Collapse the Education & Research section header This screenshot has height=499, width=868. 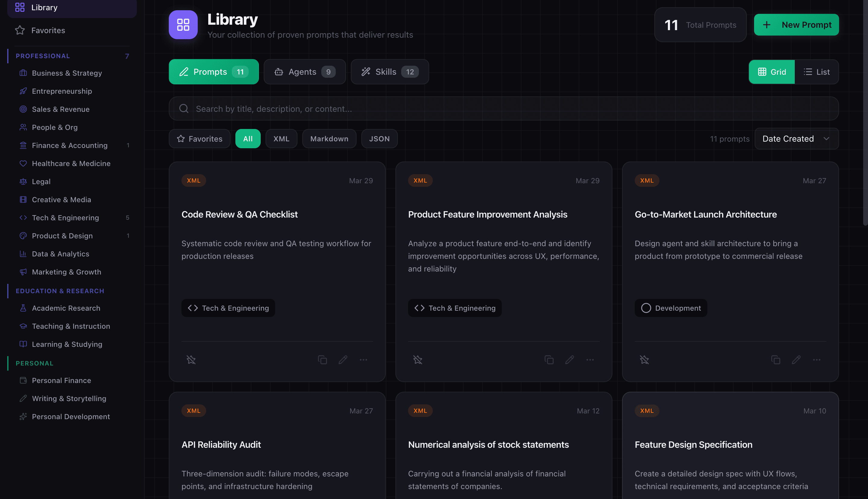click(72, 290)
